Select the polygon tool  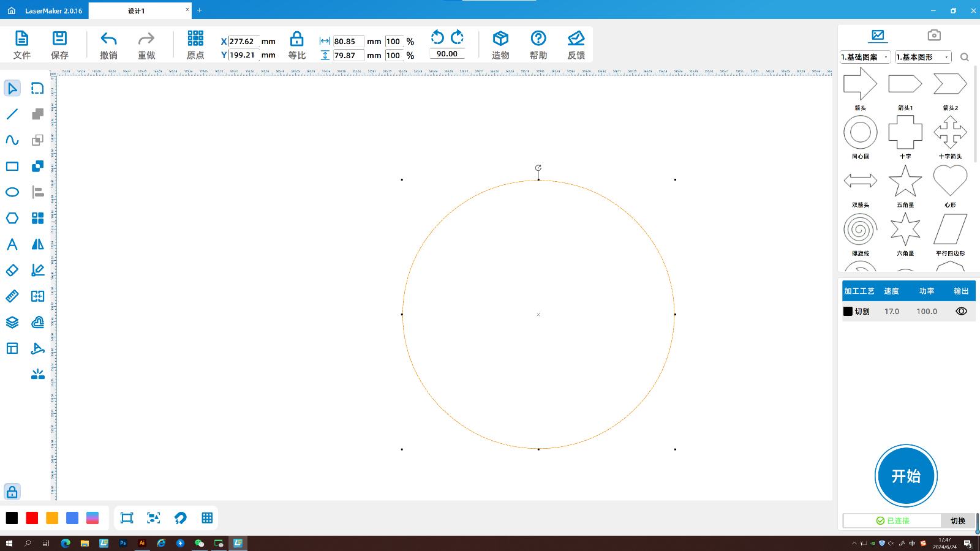point(12,219)
